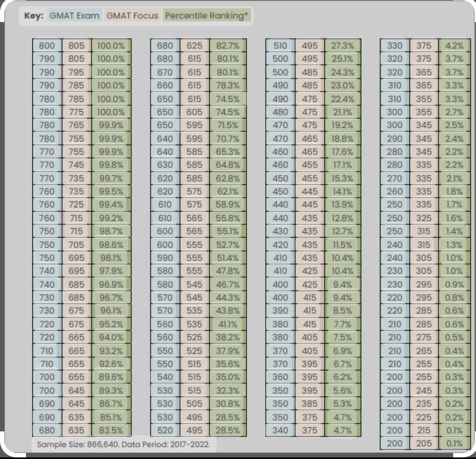The image size is (476, 459).
Task: Select the 15.3% percentile cell
Action: coord(343,178)
